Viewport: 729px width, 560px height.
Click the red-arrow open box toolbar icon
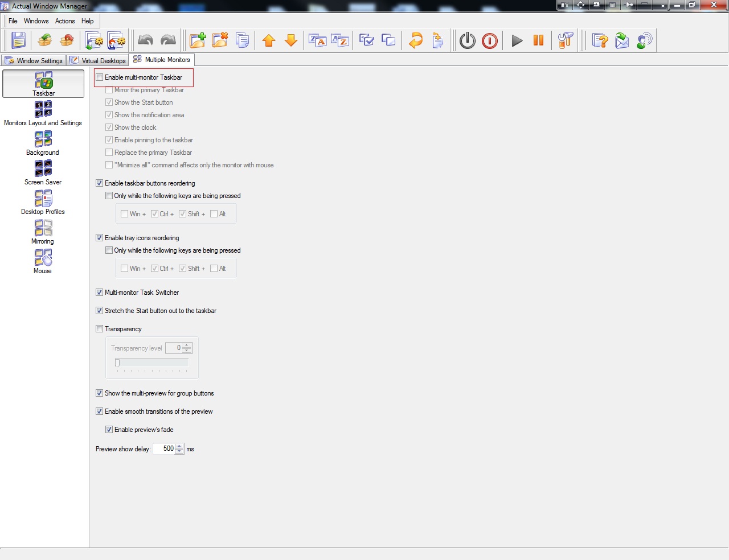tap(67, 40)
